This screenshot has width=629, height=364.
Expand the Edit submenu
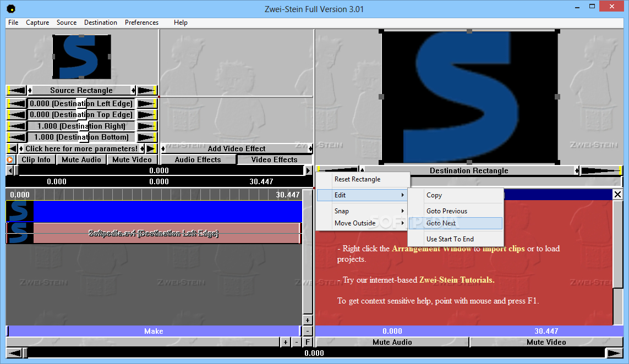(362, 195)
